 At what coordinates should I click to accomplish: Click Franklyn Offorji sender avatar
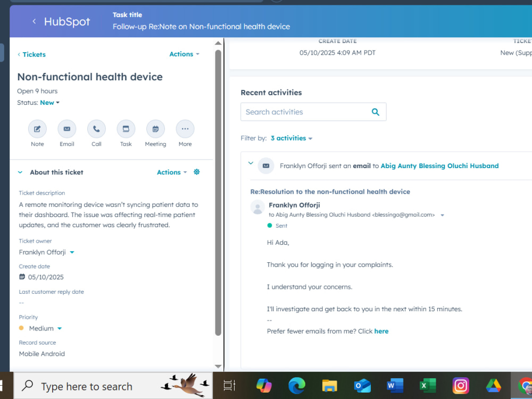(x=257, y=207)
